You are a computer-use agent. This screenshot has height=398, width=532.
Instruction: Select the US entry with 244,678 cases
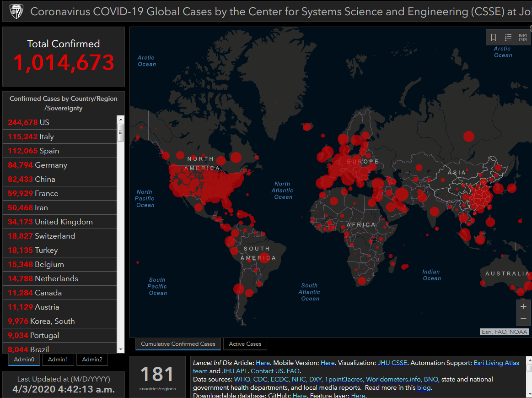(x=59, y=122)
